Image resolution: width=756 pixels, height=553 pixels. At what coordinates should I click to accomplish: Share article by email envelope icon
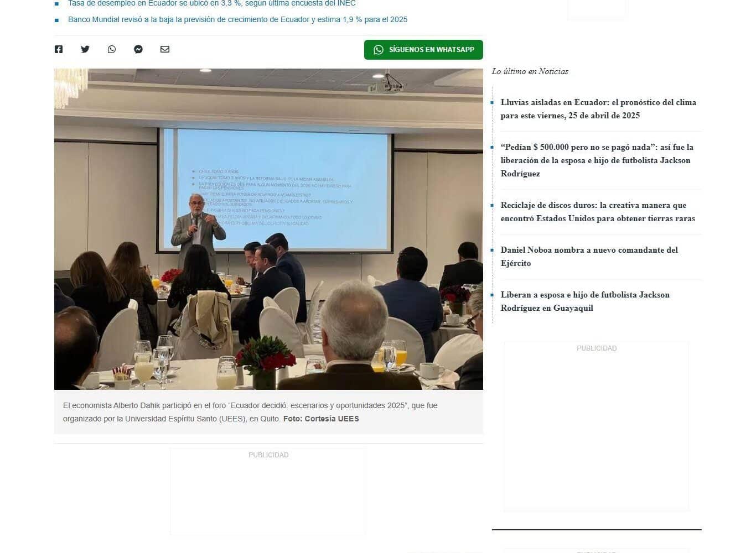coord(165,49)
